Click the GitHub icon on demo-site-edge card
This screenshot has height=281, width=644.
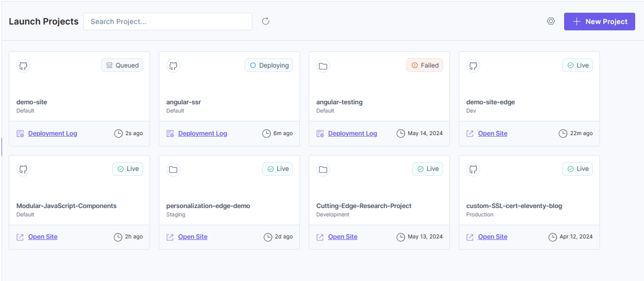coord(473,66)
